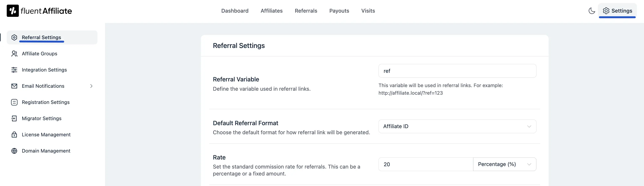The height and width of the screenshot is (186, 644).
Task: Open Migrator Settings in sidebar
Action: (x=52, y=118)
